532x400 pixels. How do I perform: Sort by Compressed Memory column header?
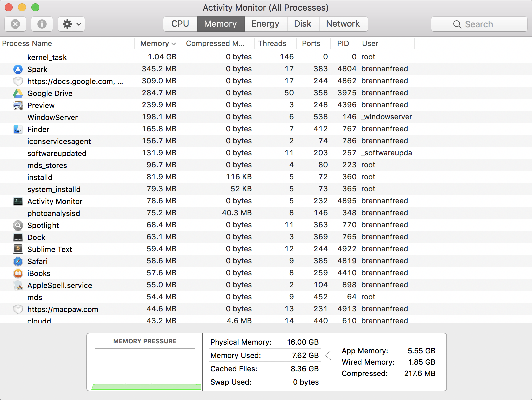[217, 43]
